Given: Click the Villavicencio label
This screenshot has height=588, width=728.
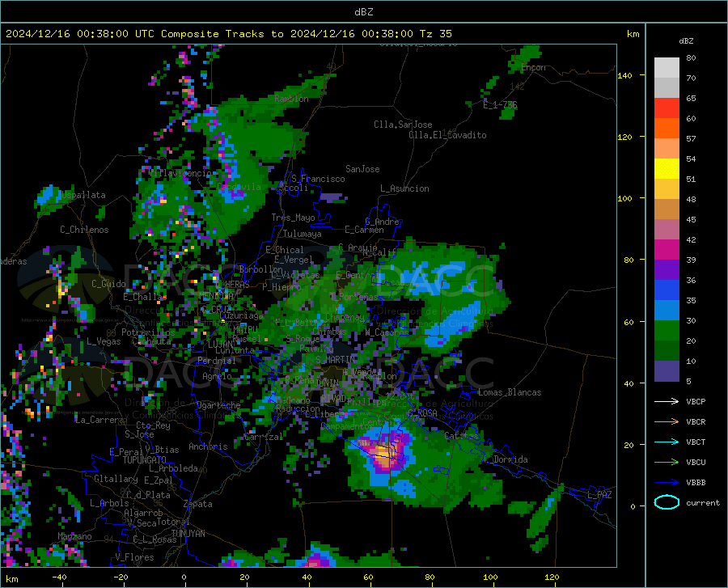Looking at the screenshot, I should 182,173.
